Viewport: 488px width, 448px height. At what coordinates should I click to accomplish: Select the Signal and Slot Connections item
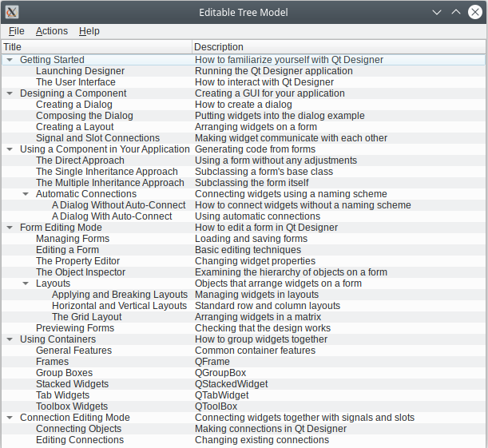click(97, 138)
